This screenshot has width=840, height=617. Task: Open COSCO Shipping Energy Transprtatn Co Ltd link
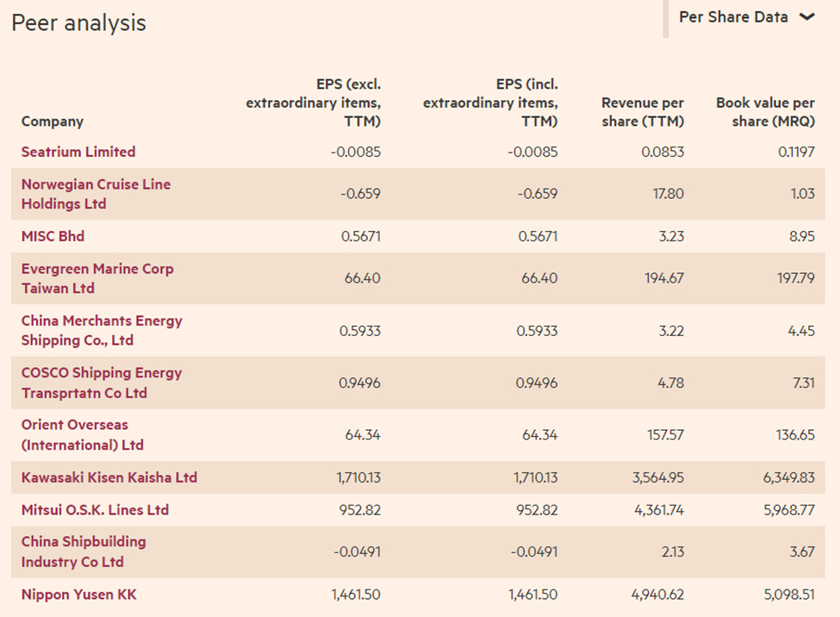pos(102,383)
